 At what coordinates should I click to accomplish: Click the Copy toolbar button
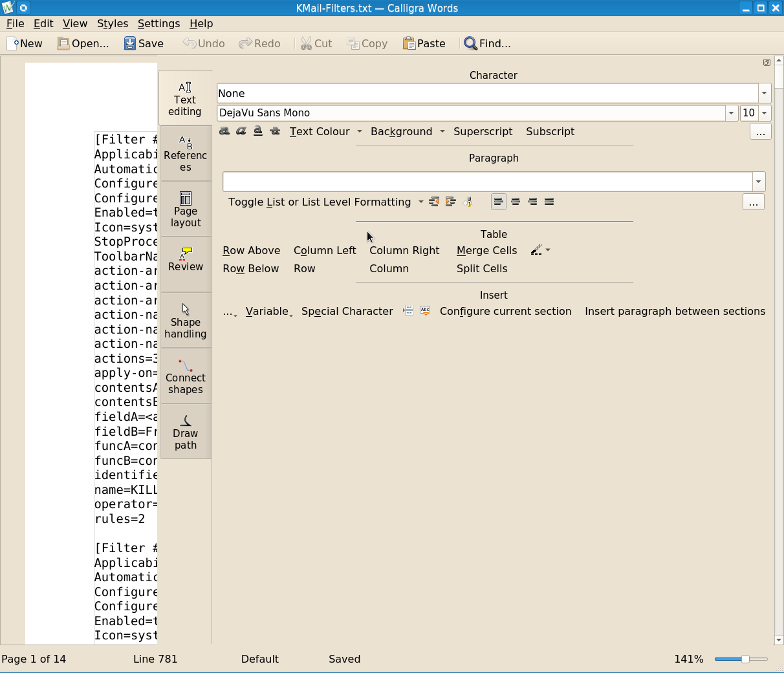[x=367, y=43]
